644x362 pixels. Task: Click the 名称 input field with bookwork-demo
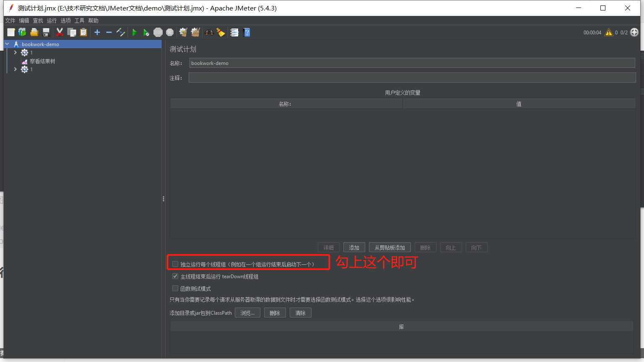[x=412, y=63]
